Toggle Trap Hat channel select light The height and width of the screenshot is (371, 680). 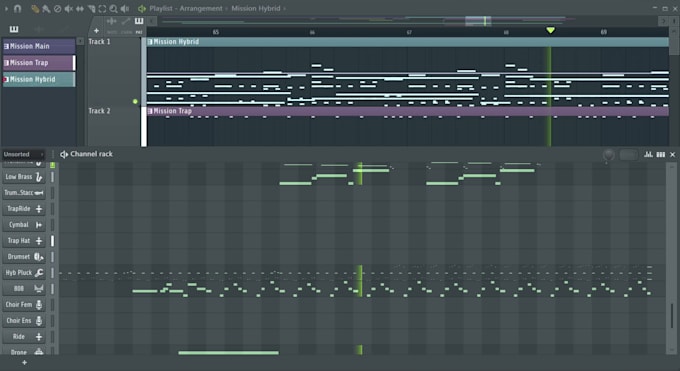[52, 241]
